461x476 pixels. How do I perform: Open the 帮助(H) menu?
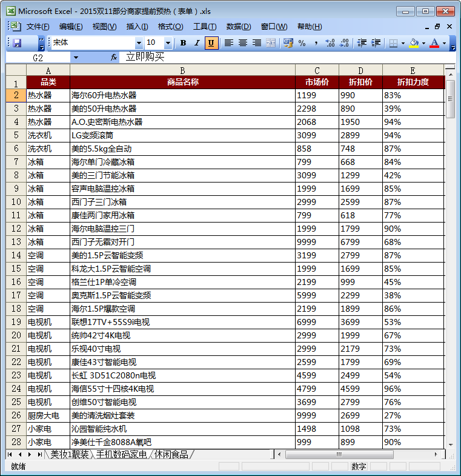click(x=310, y=27)
